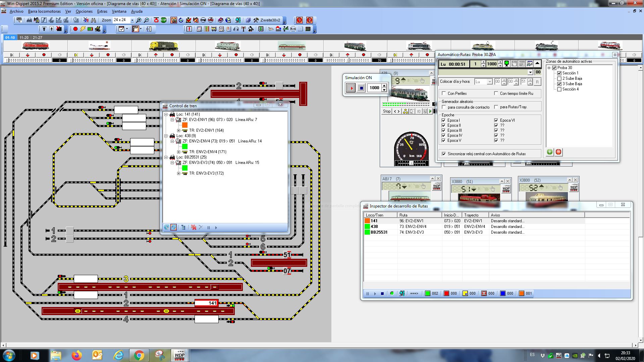Screen dimensions: 644x362
Task: Enable the Con Perfiles checkbox
Action: [444, 94]
